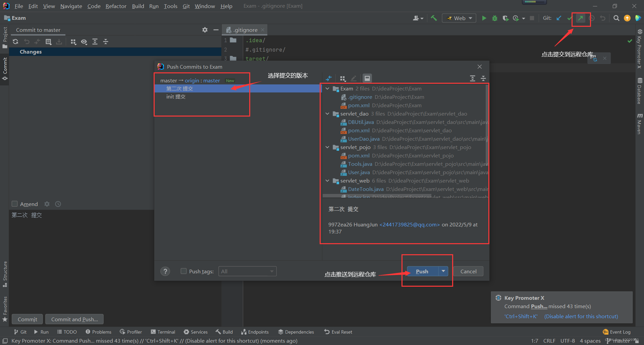Screen dimensions: 644x345
Task: Open the Push button dropdown arrow
Action: 443,271
